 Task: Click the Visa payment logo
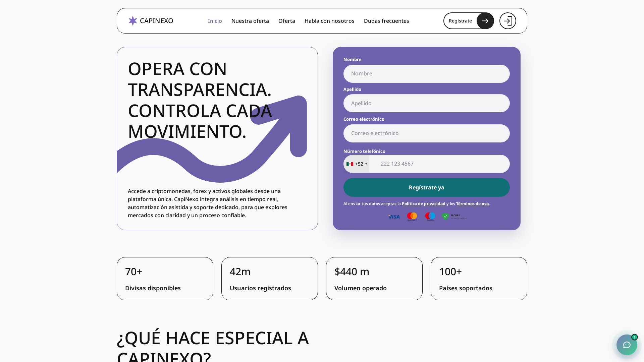[x=394, y=217]
